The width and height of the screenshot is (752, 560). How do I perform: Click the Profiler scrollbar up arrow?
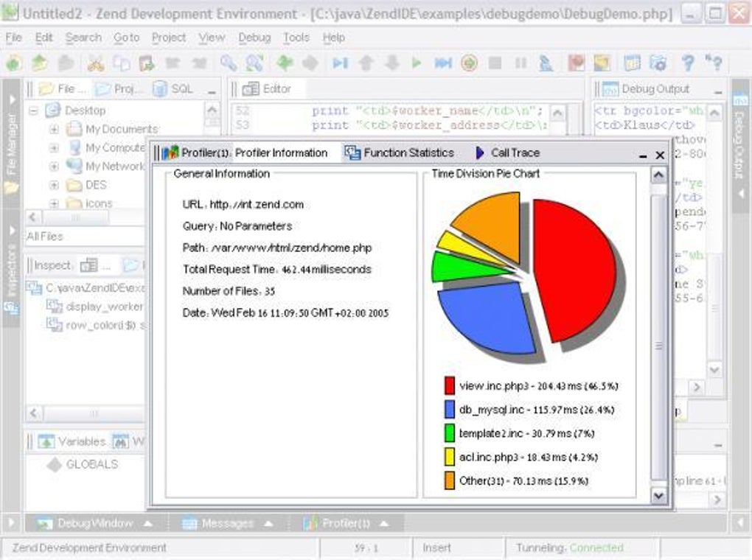[658, 175]
